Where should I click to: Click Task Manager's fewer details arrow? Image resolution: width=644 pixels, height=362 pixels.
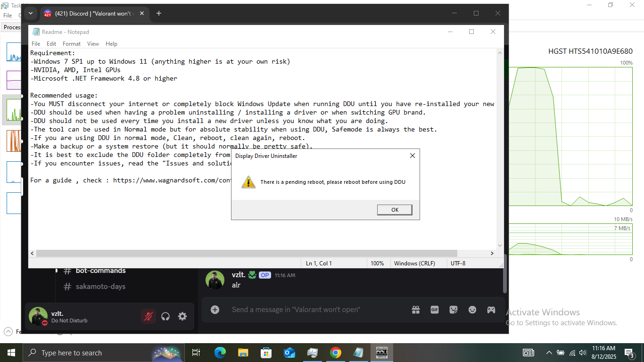pyautogui.click(x=8, y=332)
